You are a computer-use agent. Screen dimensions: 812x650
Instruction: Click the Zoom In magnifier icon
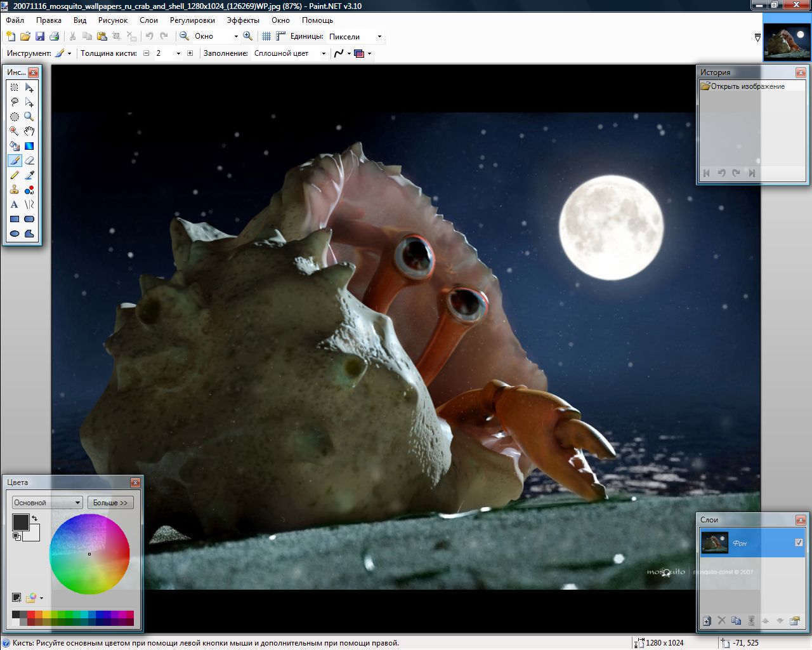(248, 36)
